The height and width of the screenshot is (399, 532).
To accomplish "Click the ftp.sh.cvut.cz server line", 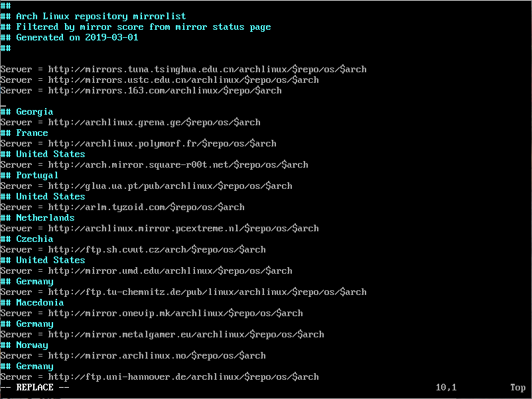I will tap(133, 249).
